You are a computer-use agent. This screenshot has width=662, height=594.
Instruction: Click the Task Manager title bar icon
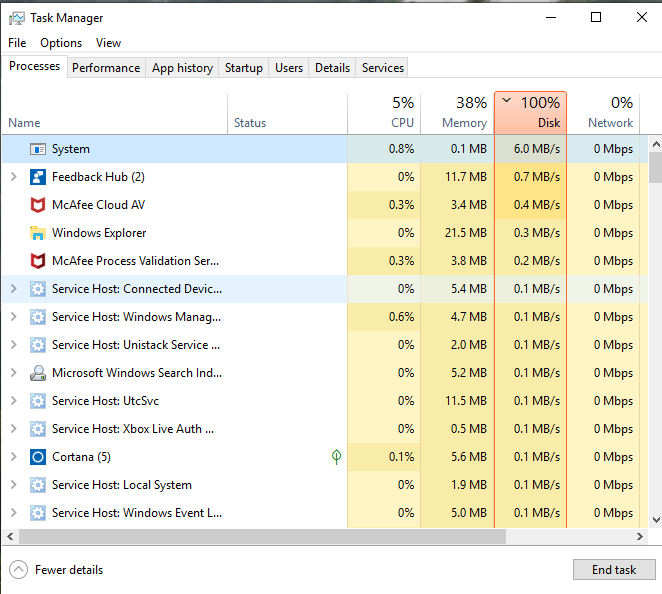click(16, 18)
